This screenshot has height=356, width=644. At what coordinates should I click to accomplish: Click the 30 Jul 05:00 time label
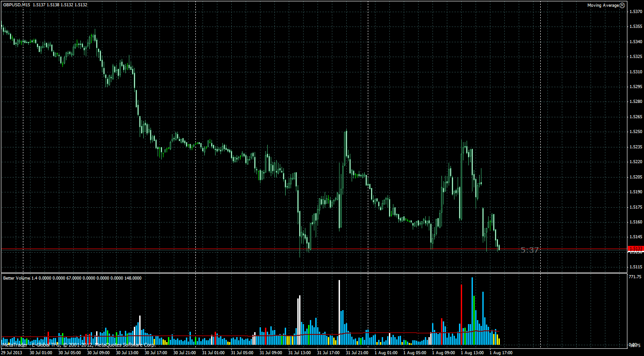point(69,353)
